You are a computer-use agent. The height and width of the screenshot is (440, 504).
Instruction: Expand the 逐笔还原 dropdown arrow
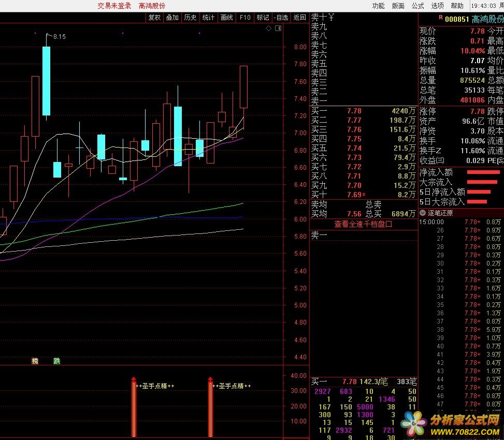point(423,213)
